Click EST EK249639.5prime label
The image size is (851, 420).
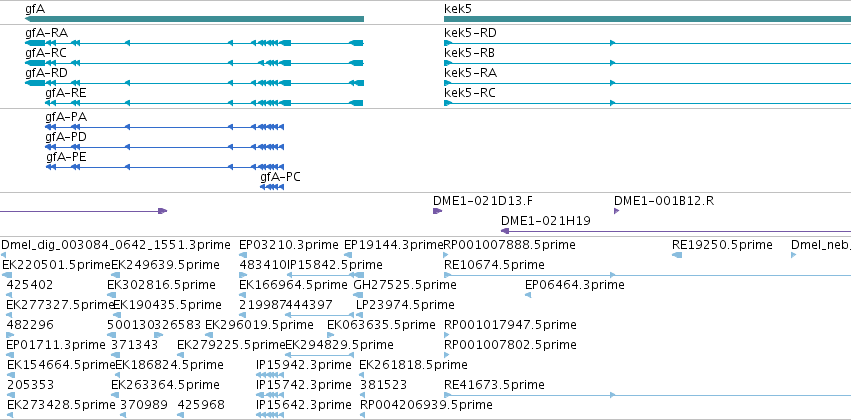[166, 265]
